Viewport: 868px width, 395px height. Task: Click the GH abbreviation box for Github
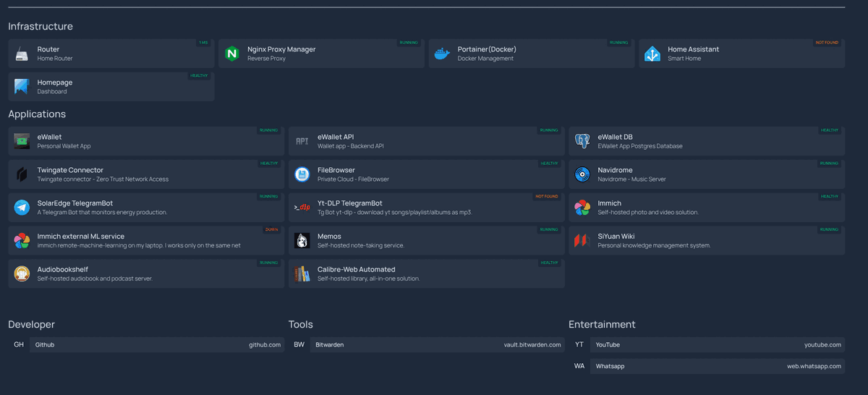(x=19, y=345)
